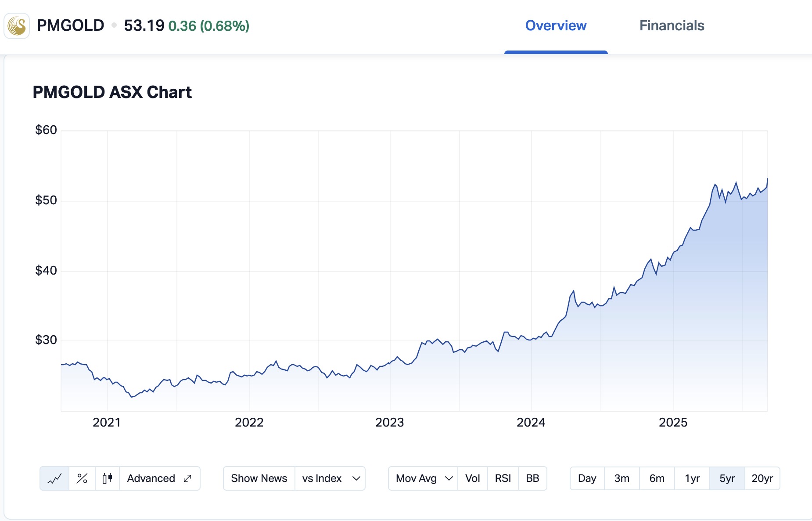Select the candlestick chart icon
812x521 pixels.
point(107,478)
